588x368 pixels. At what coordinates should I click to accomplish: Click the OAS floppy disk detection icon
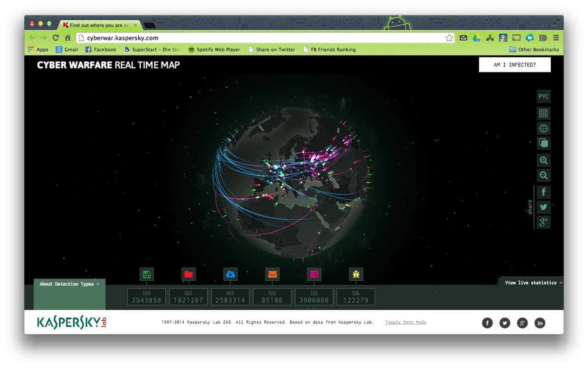tap(147, 274)
